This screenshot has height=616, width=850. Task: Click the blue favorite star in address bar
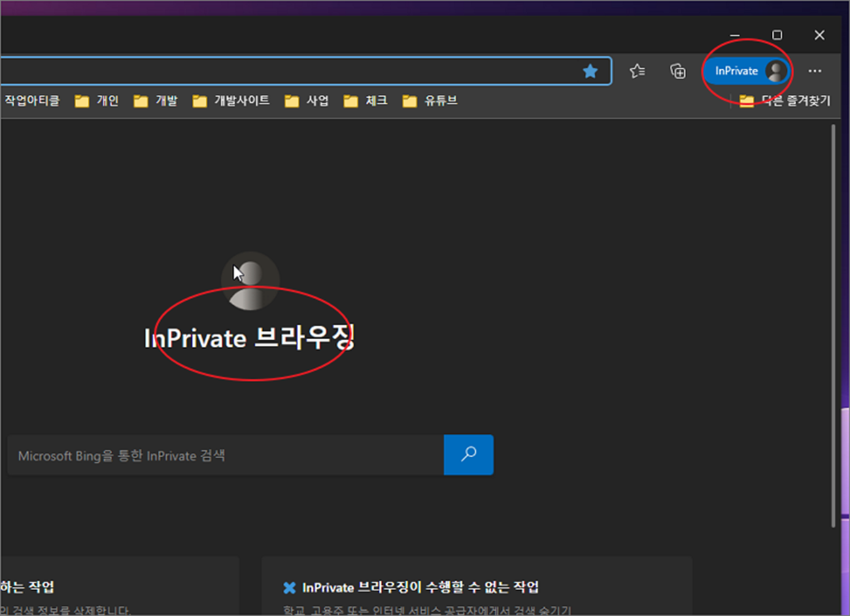coord(590,71)
